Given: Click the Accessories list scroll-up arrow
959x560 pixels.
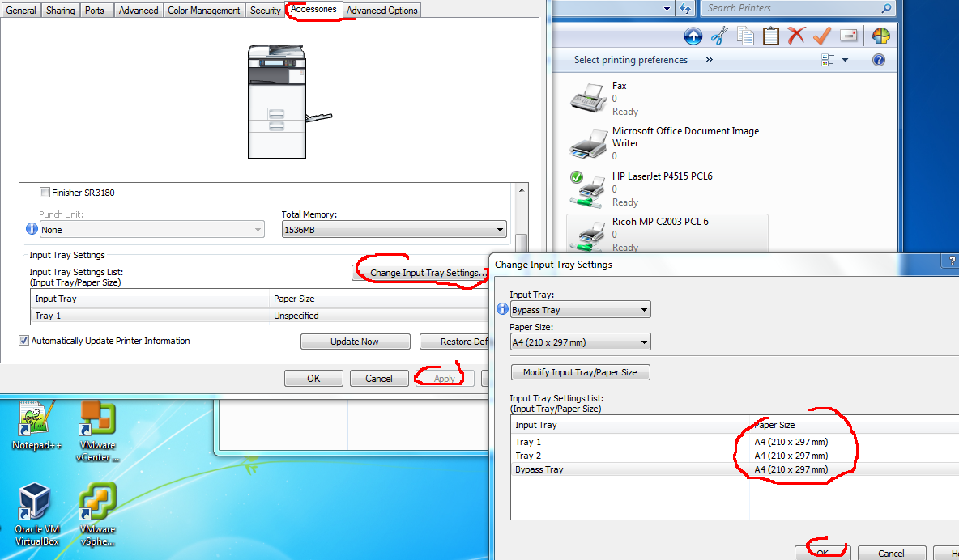Looking at the screenshot, I should pos(521,190).
